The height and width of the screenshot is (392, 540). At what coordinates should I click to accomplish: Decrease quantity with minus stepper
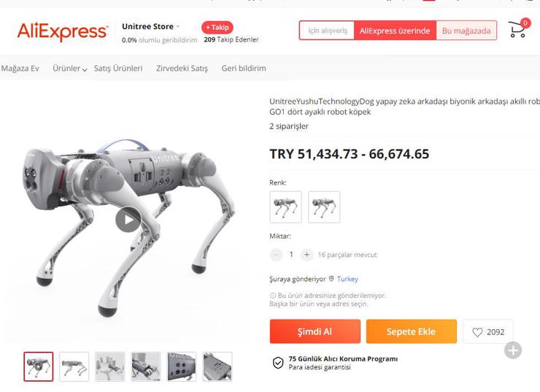276,255
